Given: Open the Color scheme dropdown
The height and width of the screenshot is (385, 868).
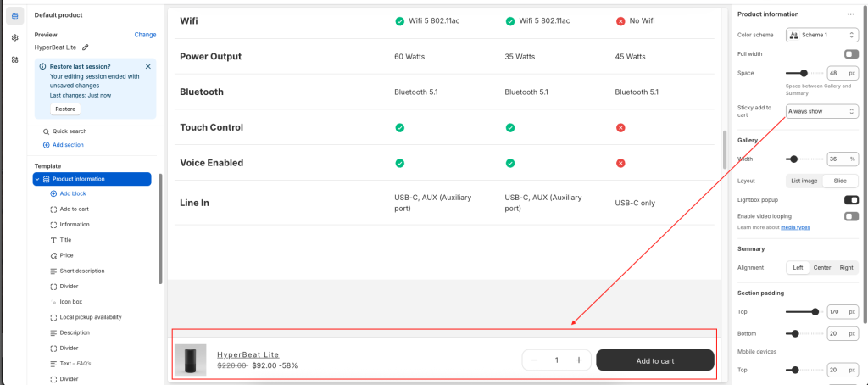Looking at the screenshot, I should pyautogui.click(x=822, y=35).
